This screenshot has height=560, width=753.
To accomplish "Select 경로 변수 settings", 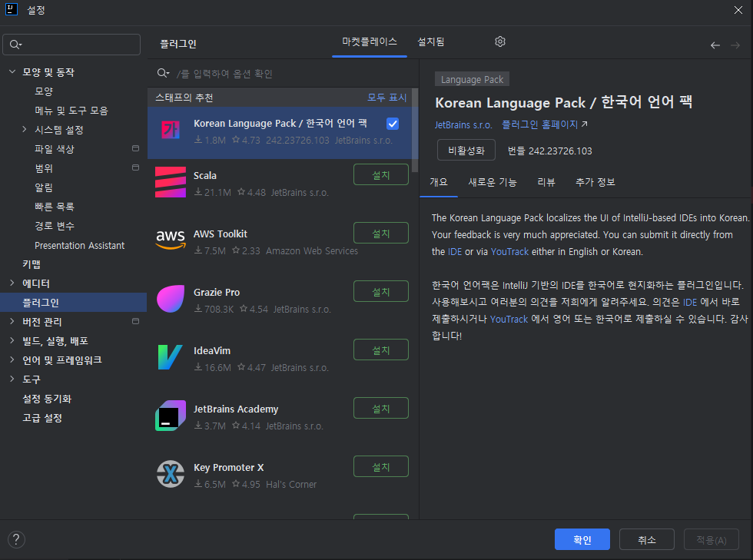I will tap(55, 225).
